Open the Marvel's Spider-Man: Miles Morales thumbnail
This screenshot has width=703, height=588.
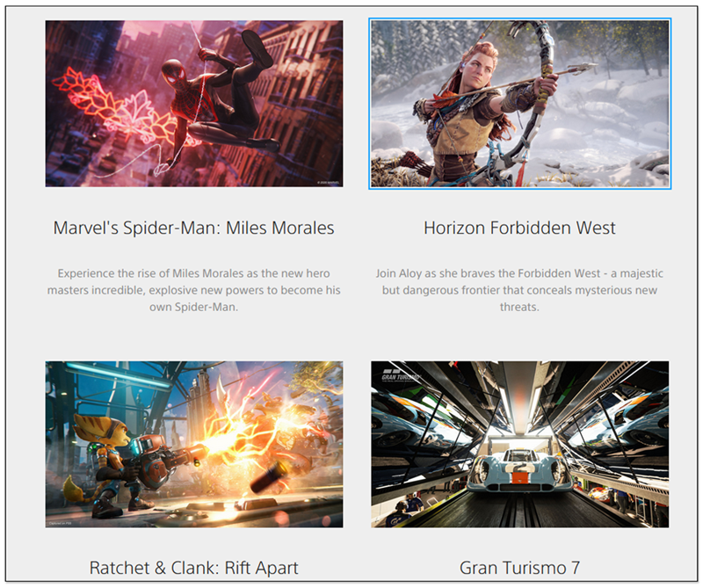pyautogui.click(x=193, y=103)
